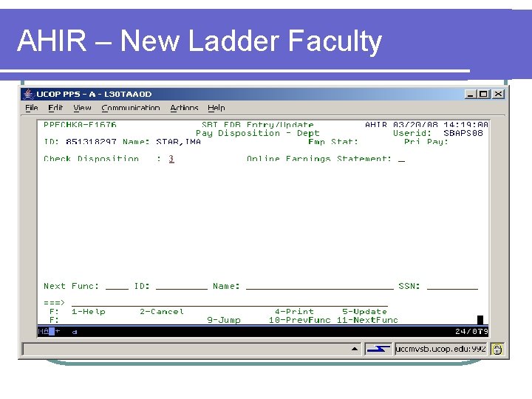This screenshot has width=532, height=399.
Task: Click the Emp Stat label
Action: coord(333,141)
